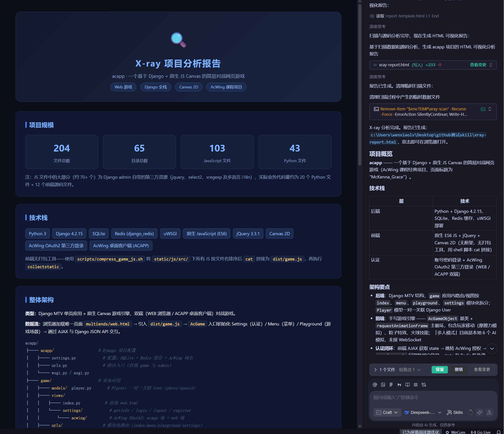Open the Craft mode dropdown
This screenshot has height=434, width=504.
[387, 412]
